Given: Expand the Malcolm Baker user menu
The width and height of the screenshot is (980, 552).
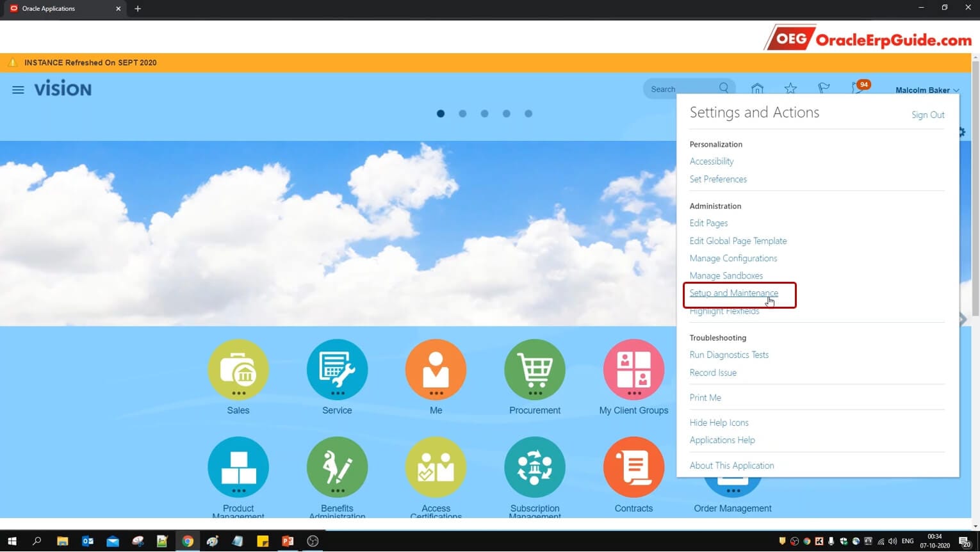Looking at the screenshot, I should tap(927, 90).
